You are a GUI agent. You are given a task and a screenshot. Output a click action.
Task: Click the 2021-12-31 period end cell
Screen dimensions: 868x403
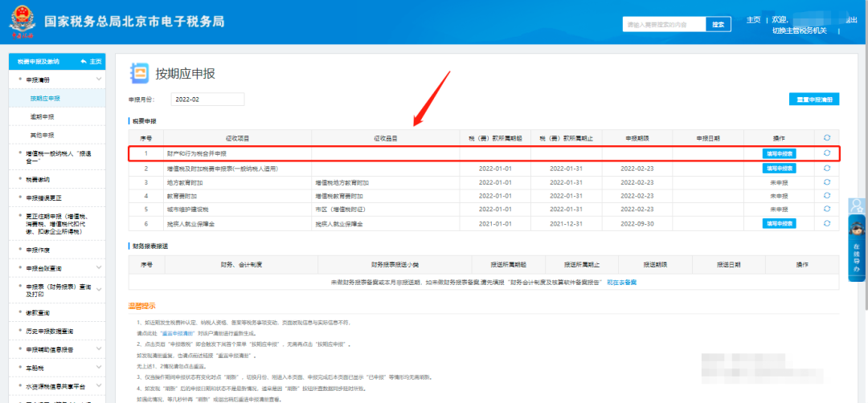(x=567, y=223)
